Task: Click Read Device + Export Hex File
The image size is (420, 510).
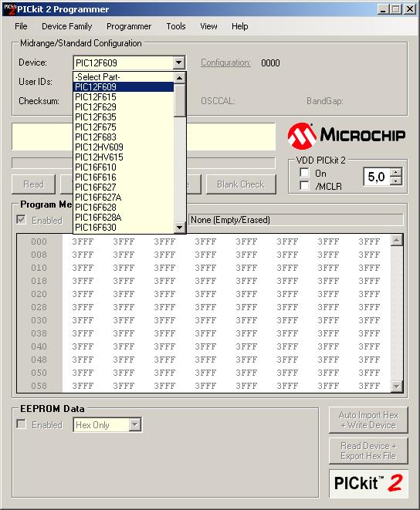Action: [x=368, y=451]
